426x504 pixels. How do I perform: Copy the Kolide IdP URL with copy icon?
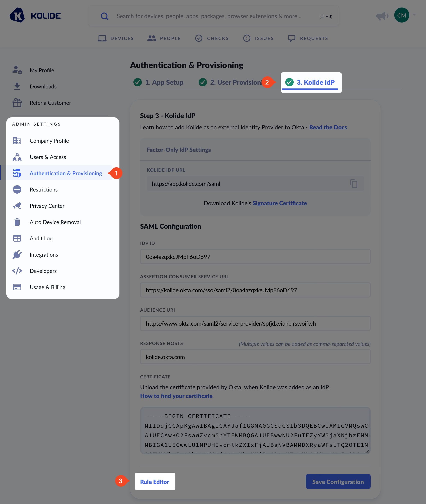click(354, 184)
